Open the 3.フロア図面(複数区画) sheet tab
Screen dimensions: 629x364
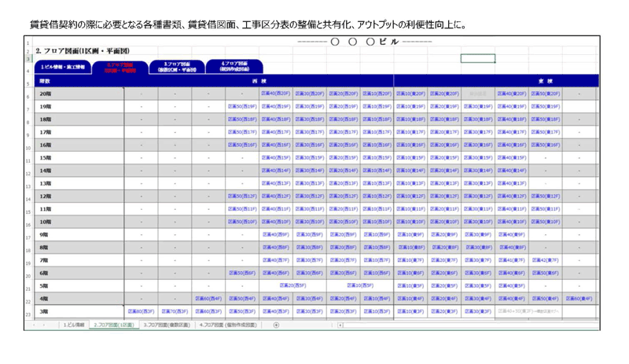(167, 325)
